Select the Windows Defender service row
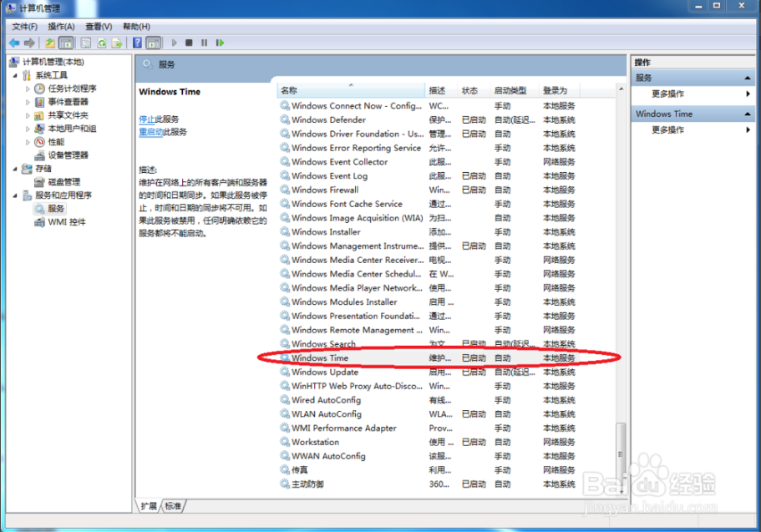Screen dimensions: 761x532 click(x=428, y=120)
